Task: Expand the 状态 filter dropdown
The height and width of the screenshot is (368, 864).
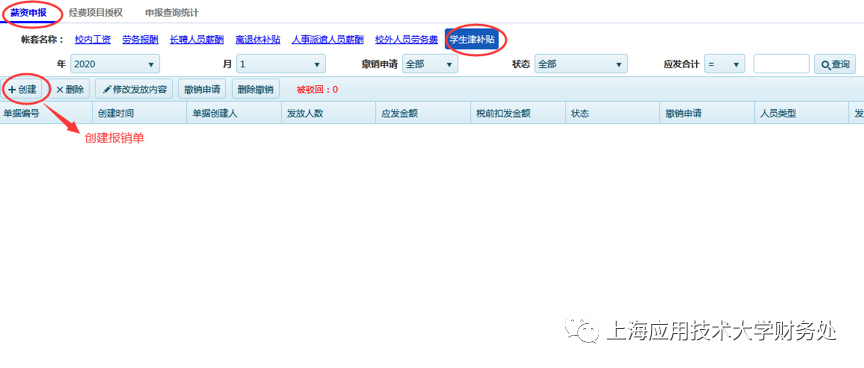Action: click(581, 64)
